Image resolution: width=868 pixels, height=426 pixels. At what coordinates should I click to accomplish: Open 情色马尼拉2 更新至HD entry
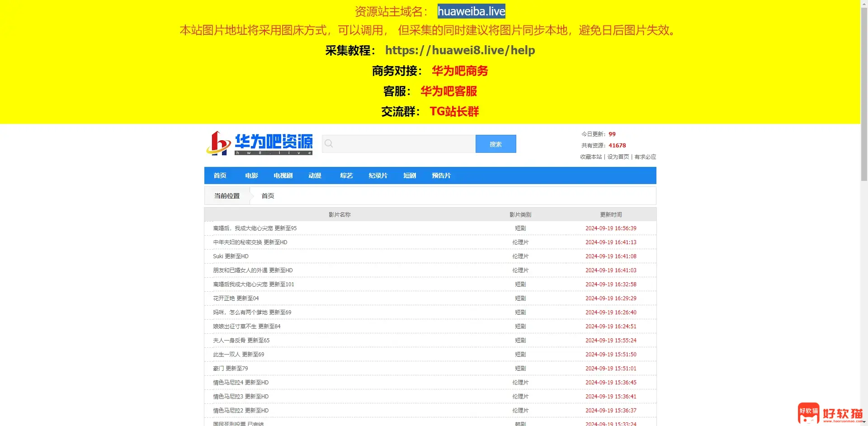[x=241, y=411]
